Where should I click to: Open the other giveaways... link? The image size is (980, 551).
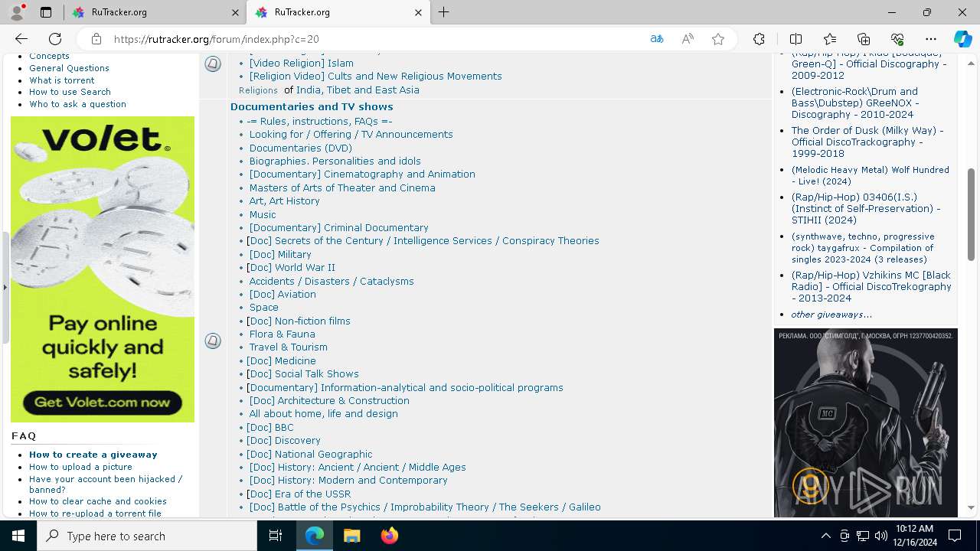[831, 315]
